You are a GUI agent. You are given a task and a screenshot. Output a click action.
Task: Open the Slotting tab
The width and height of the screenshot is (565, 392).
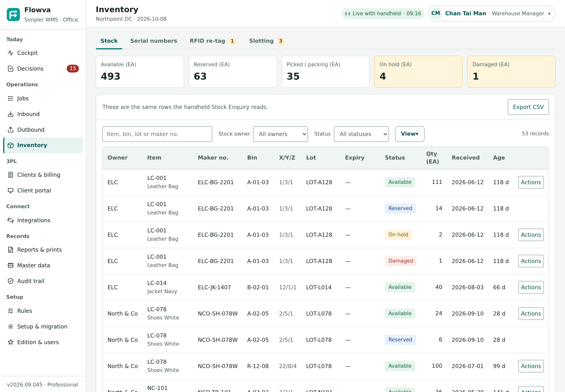coord(267,41)
